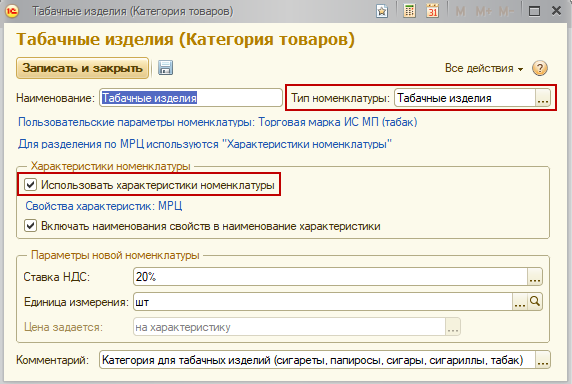Open Тип номенклатуры selection ellipsis button
Image resolution: width=572 pixels, height=384 pixels.
click(x=542, y=98)
